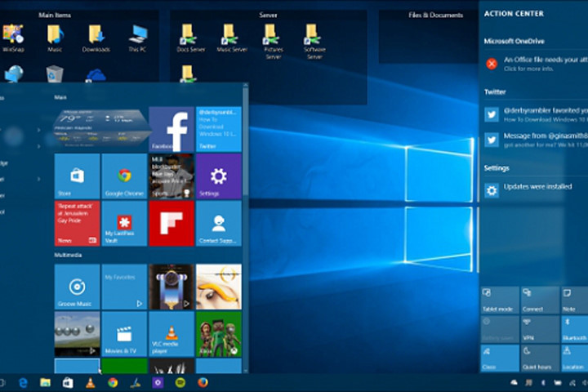
Task: Open the Edge browser on taskbar
Action: (23, 383)
